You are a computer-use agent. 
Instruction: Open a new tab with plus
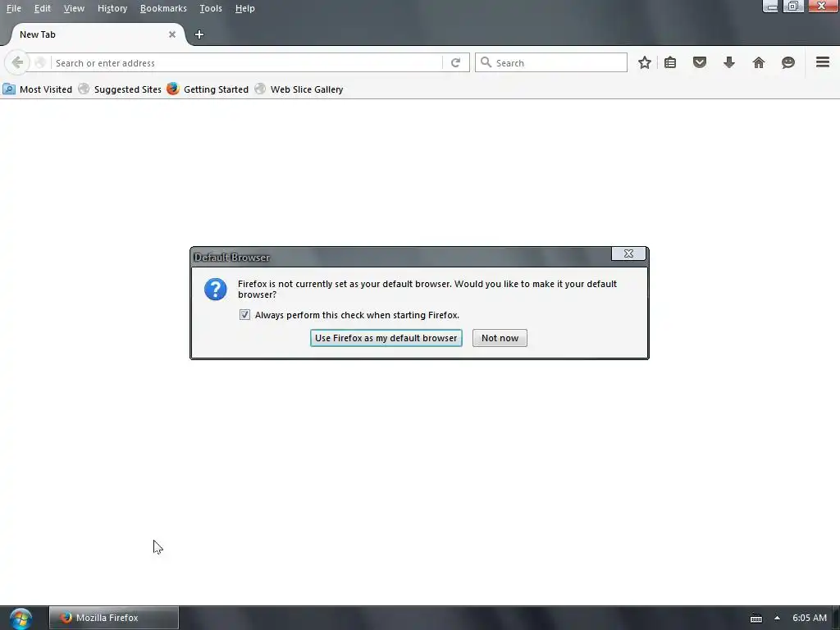pyautogui.click(x=199, y=34)
